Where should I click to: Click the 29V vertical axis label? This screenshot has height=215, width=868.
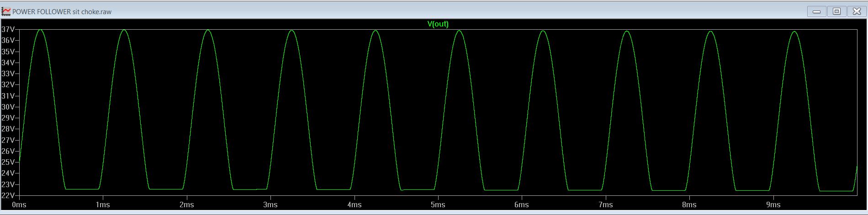(x=8, y=118)
